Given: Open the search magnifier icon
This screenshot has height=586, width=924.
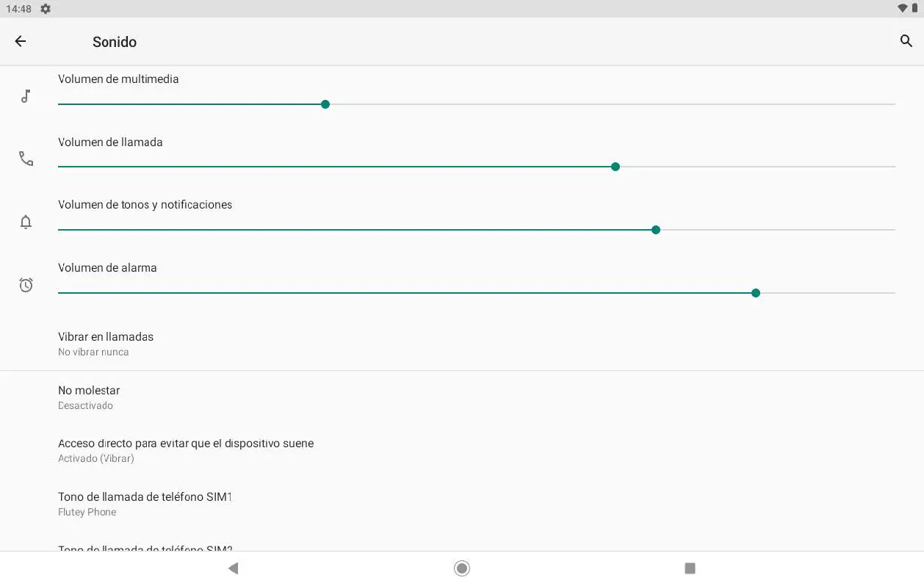Looking at the screenshot, I should pos(906,41).
